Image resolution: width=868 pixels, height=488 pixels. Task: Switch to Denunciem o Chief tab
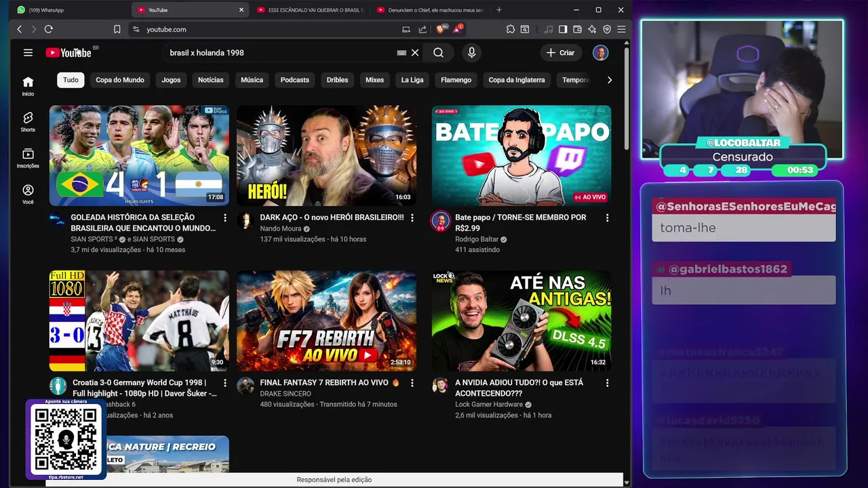tap(430, 9)
